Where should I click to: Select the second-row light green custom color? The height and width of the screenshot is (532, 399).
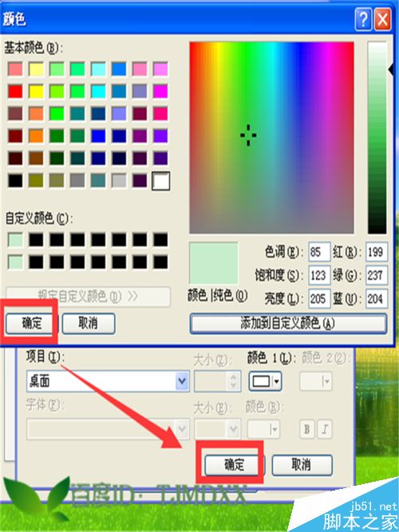pyautogui.click(x=16, y=262)
